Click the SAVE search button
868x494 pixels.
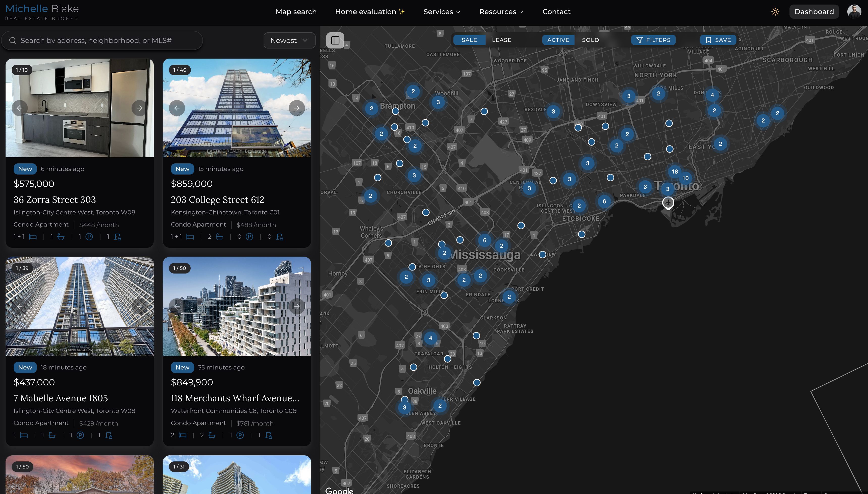click(718, 40)
